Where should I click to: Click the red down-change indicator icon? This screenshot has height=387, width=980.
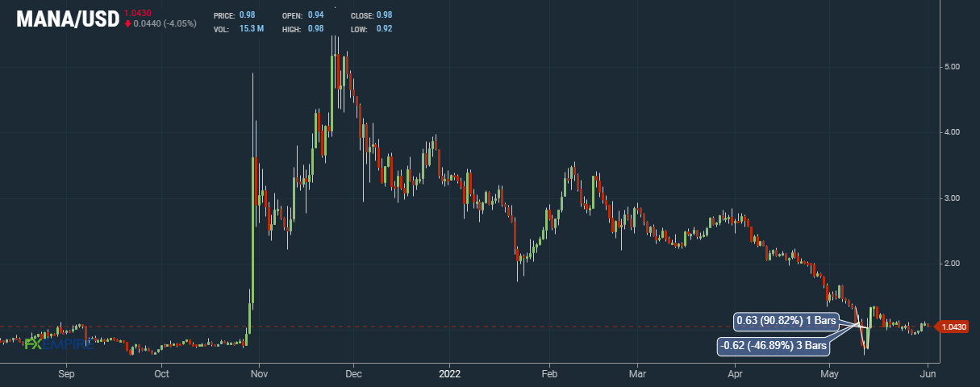127,23
